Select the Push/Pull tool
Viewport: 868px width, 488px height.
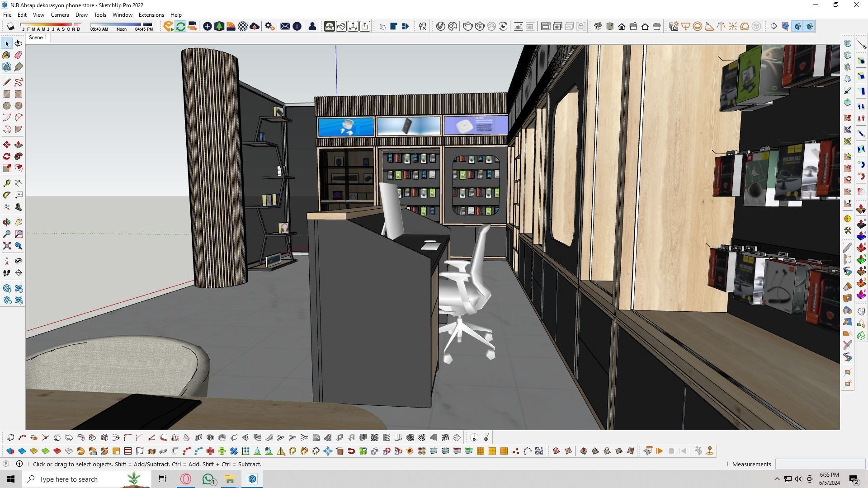point(19,145)
